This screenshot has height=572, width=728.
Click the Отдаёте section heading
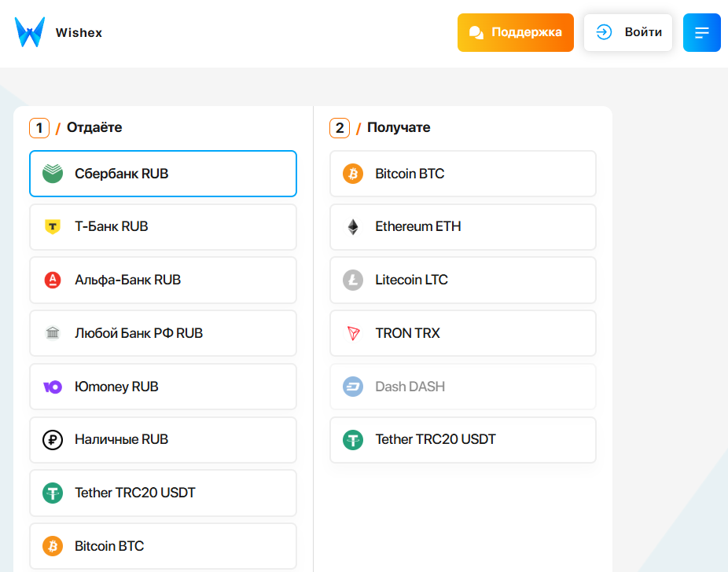point(94,127)
